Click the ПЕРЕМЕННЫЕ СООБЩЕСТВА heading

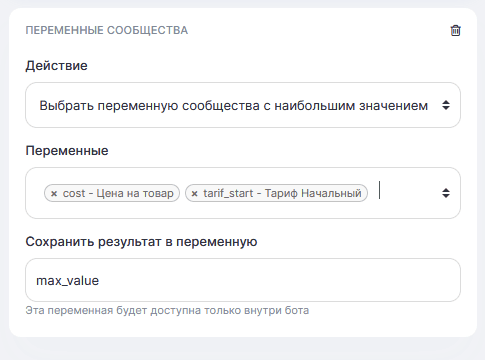click(x=107, y=30)
